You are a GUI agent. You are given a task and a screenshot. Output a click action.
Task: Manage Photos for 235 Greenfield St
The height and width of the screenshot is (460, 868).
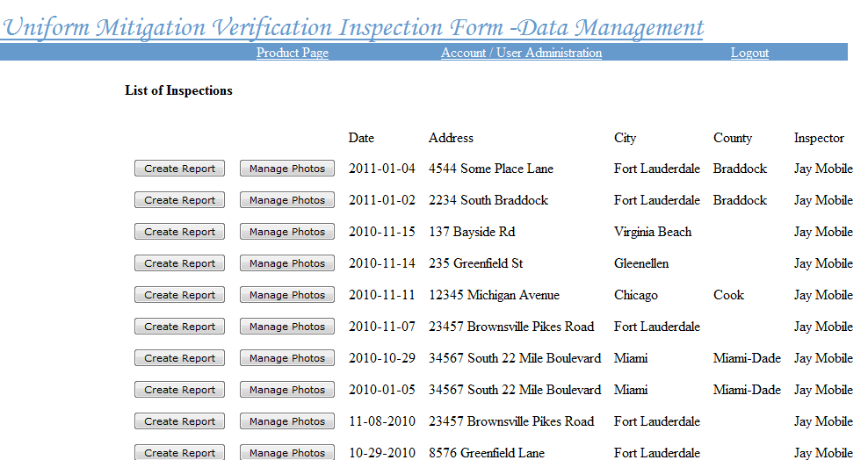point(286,262)
